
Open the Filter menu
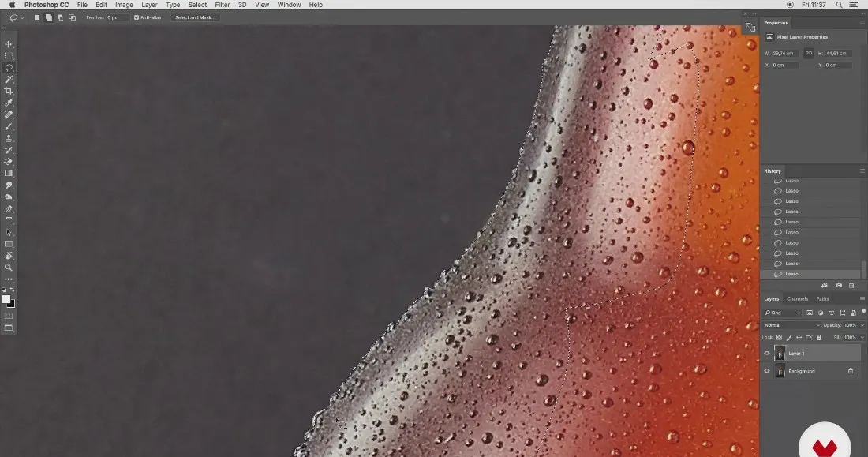(222, 5)
